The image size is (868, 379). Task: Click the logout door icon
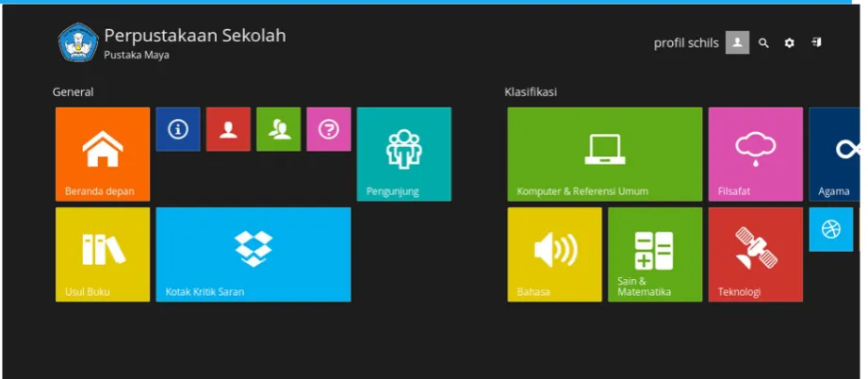click(x=816, y=42)
